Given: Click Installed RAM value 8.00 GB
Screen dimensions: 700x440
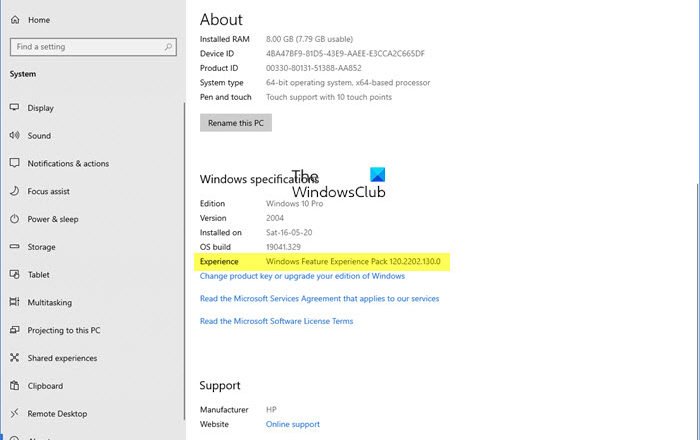Looking at the screenshot, I should click(x=309, y=39).
